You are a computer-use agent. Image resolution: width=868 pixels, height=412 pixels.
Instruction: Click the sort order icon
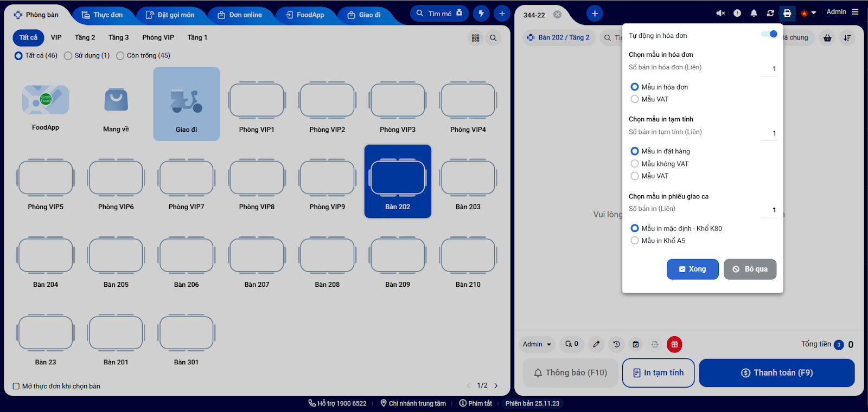847,38
